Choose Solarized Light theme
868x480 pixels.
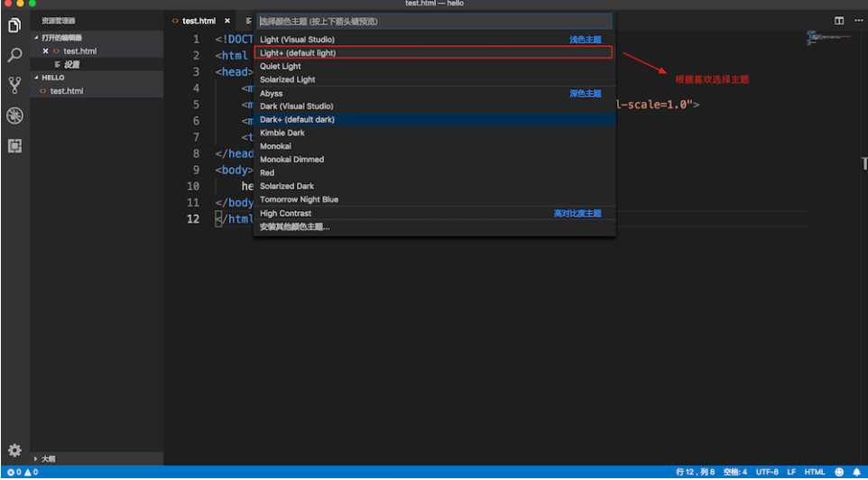(x=435, y=79)
